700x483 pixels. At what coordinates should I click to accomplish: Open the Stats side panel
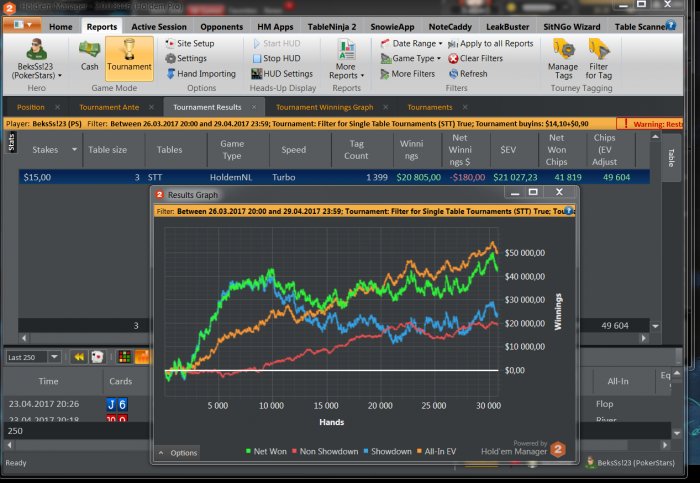click(11, 142)
